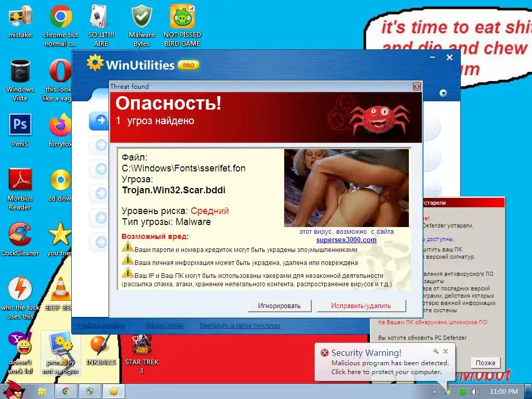
Task: Click the WinUtilities gear logo
Action: pos(95,62)
